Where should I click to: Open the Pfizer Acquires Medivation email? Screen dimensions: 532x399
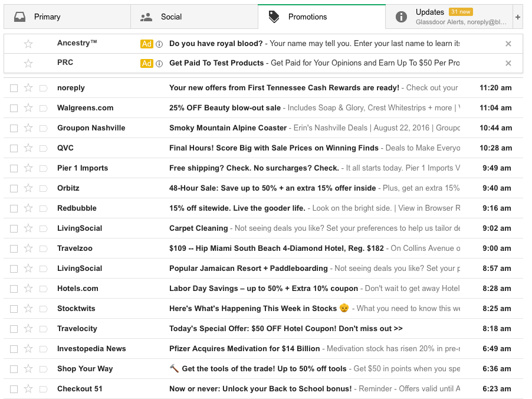[263, 348]
